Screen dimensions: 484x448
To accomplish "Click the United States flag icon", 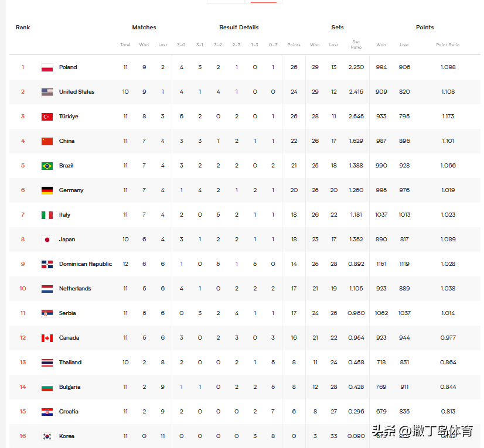I will (x=47, y=92).
